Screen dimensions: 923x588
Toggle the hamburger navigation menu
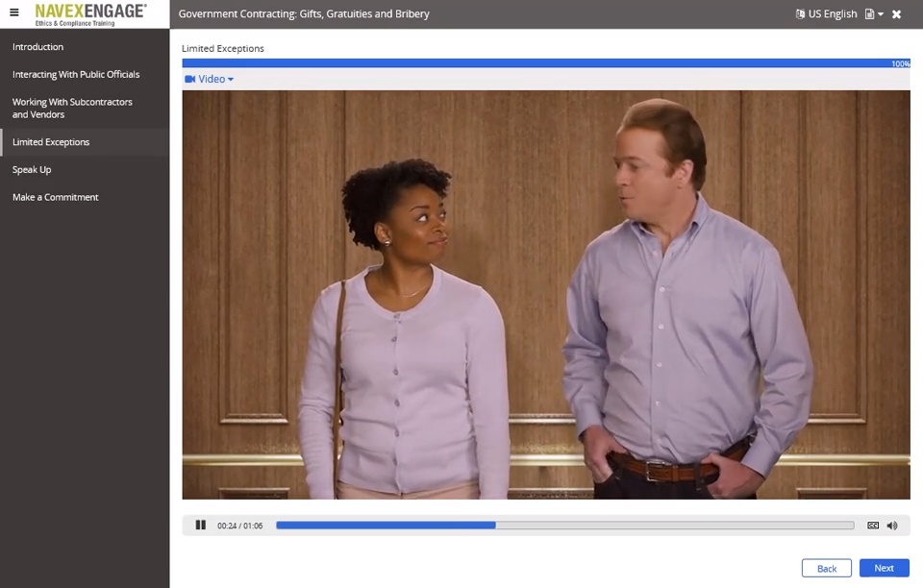14,12
